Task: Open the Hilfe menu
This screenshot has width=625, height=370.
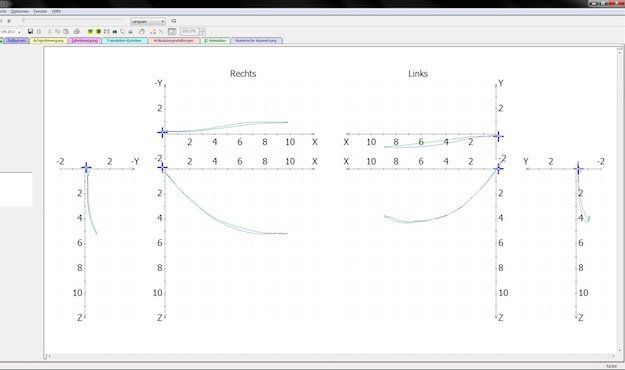Action: [x=56, y=11]
